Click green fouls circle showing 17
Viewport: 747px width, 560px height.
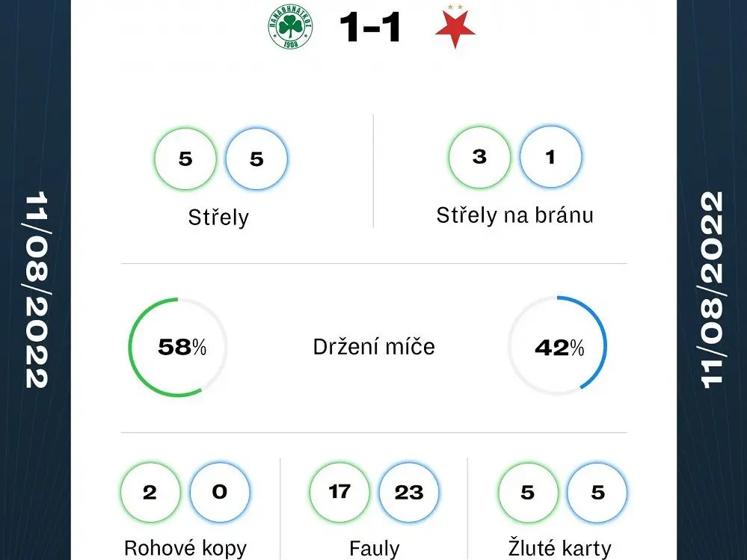[339, 492]
